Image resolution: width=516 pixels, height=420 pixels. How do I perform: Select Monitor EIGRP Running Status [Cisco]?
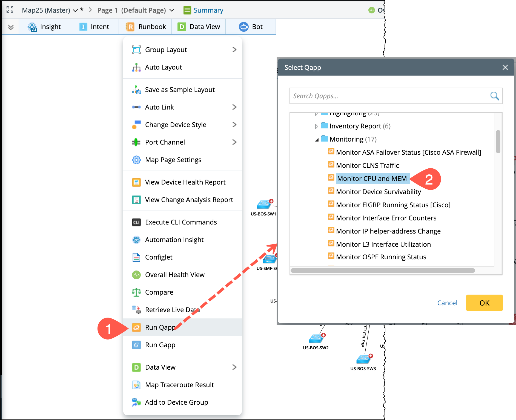click(x=393, y=205)
